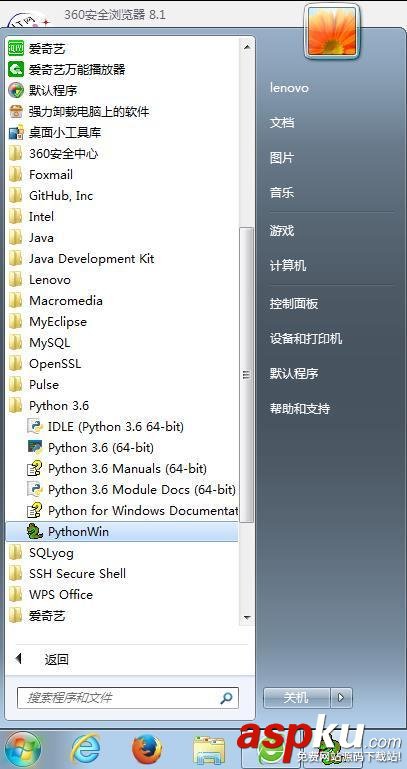
Task: Open 控制面板
Action: point(294,304)
